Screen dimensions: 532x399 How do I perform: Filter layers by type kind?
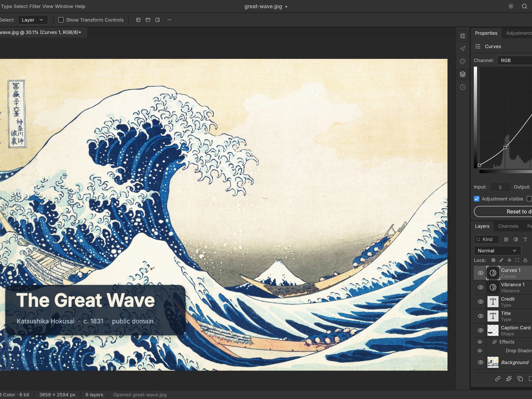[525, 239]
